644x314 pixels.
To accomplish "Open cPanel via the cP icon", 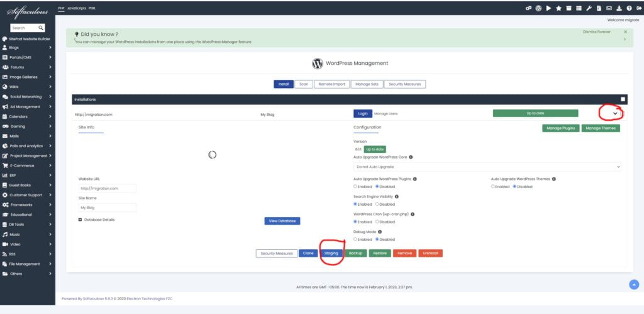I will (528, 8).
